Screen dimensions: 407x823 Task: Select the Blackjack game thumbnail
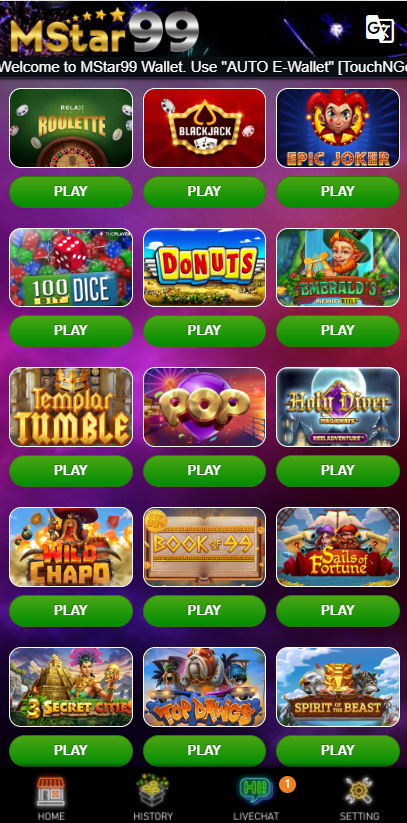[204, 128]
